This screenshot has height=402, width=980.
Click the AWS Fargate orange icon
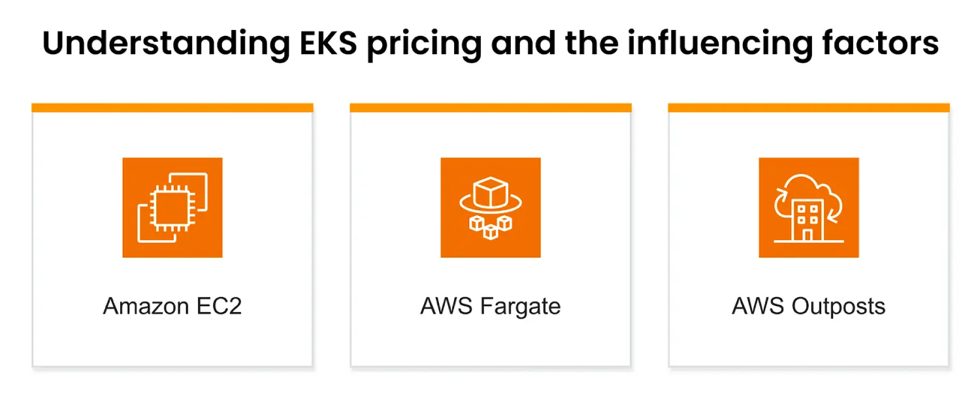point(491,208)
